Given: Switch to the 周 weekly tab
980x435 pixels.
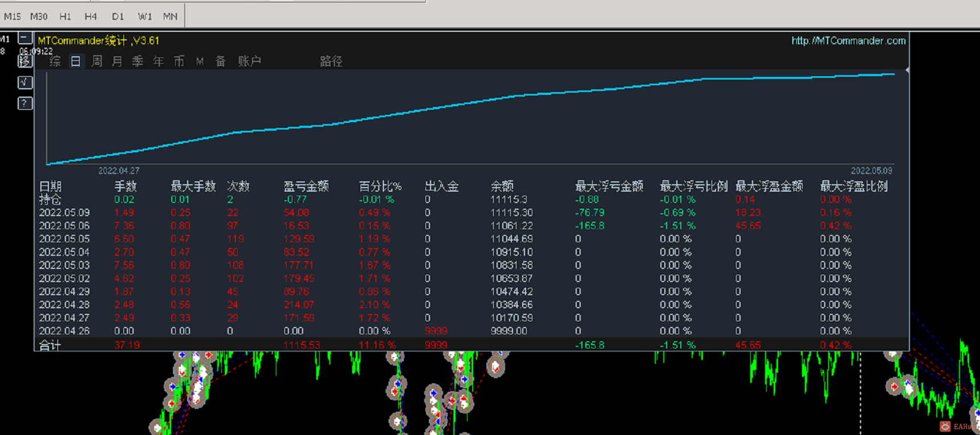Looking at the screenshot, I should tap(97, 61).
